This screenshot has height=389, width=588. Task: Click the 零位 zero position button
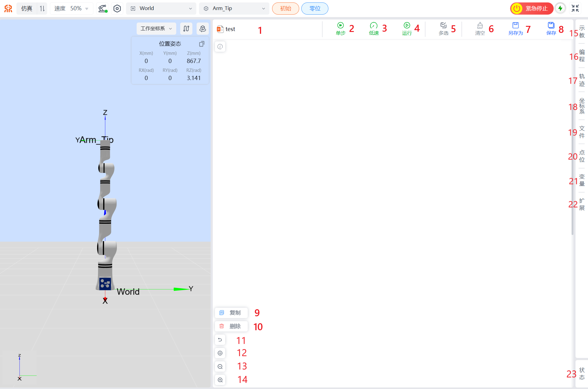pos(315,9)
